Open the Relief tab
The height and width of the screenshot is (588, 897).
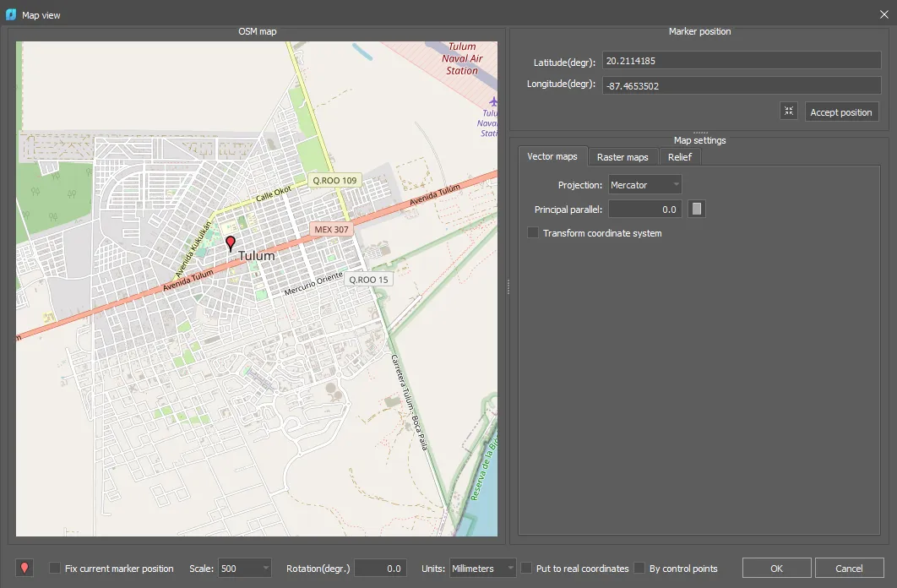pos(680,156)
